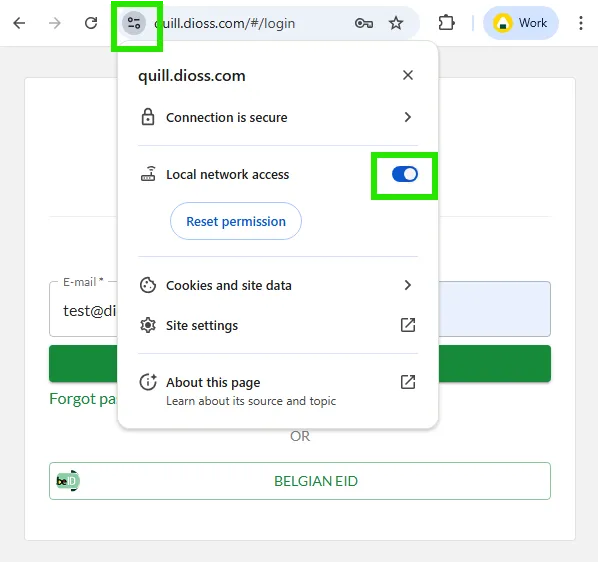Open the Work profile button

click(x=521, y=23)
